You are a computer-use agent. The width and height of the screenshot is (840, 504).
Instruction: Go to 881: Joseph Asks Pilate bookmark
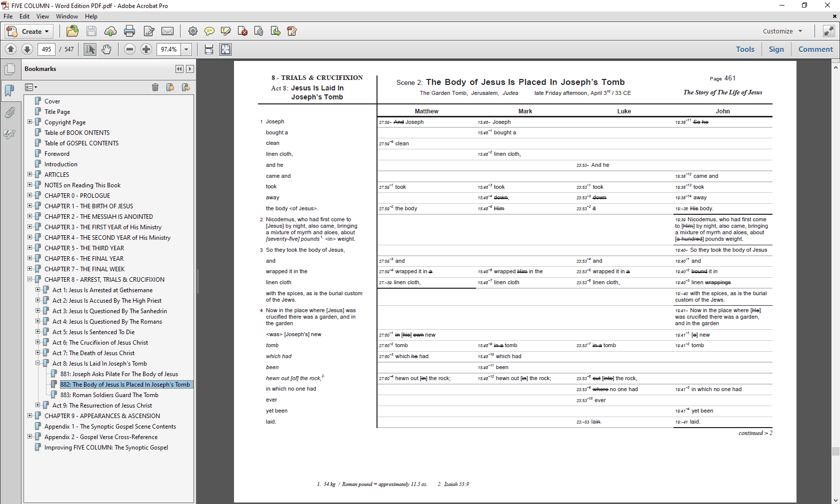[x=119, y=374]
